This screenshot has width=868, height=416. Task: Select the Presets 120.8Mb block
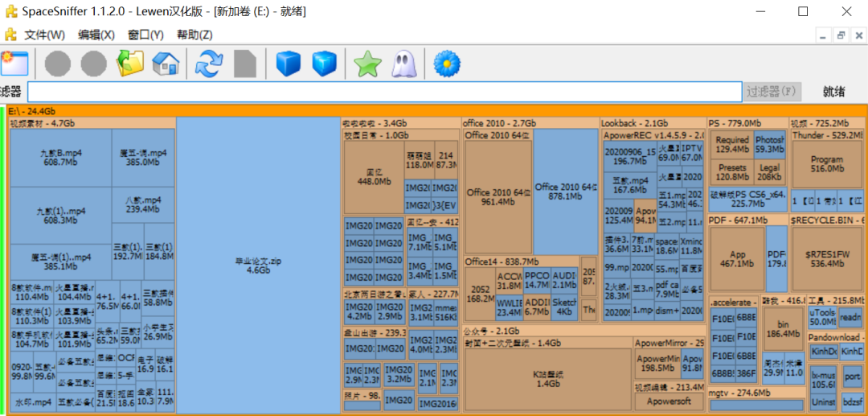point(732,172)
